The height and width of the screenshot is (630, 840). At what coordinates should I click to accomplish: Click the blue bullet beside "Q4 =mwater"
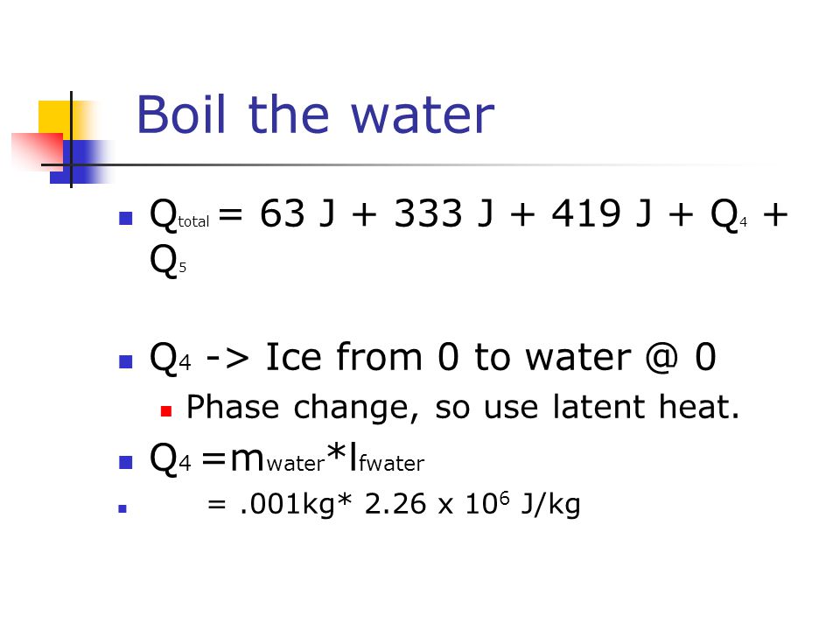(x=126, y=462)
